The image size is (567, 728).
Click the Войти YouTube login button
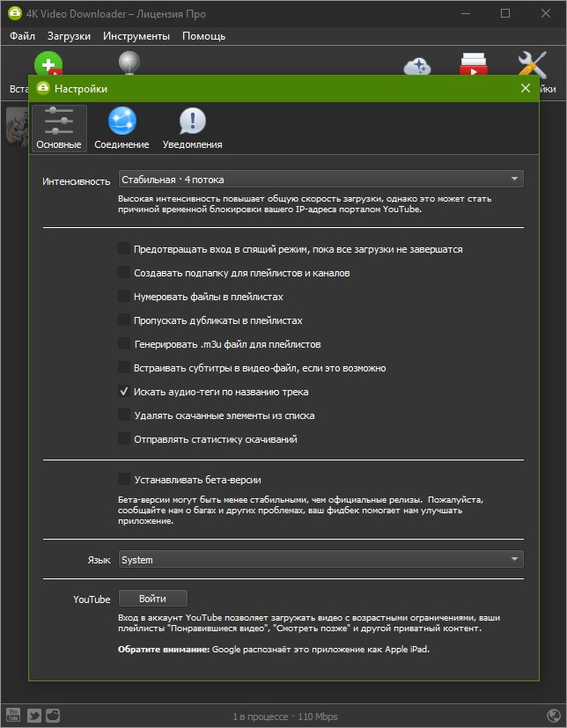point(153,599)
